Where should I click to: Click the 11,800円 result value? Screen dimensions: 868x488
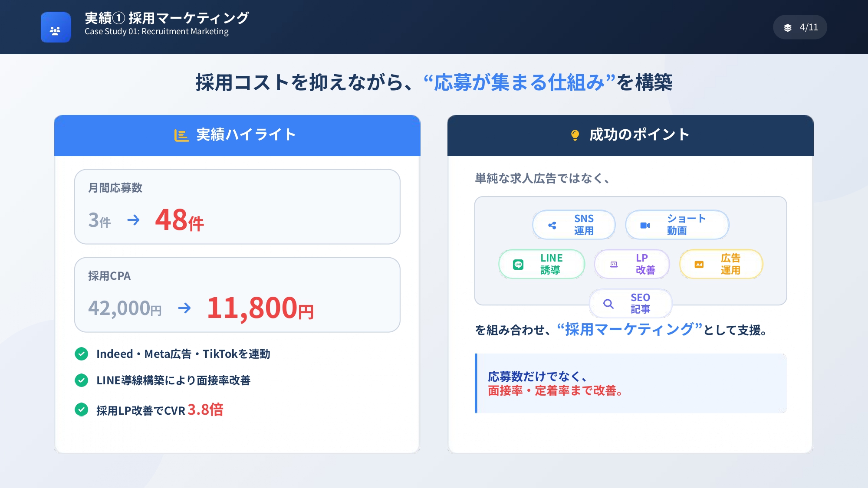260,308
